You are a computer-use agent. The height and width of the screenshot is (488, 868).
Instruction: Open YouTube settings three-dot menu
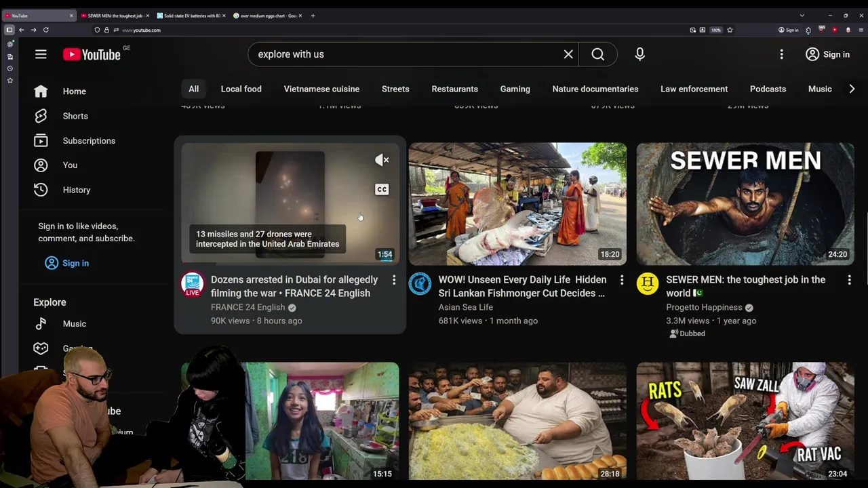pos(781,54)
